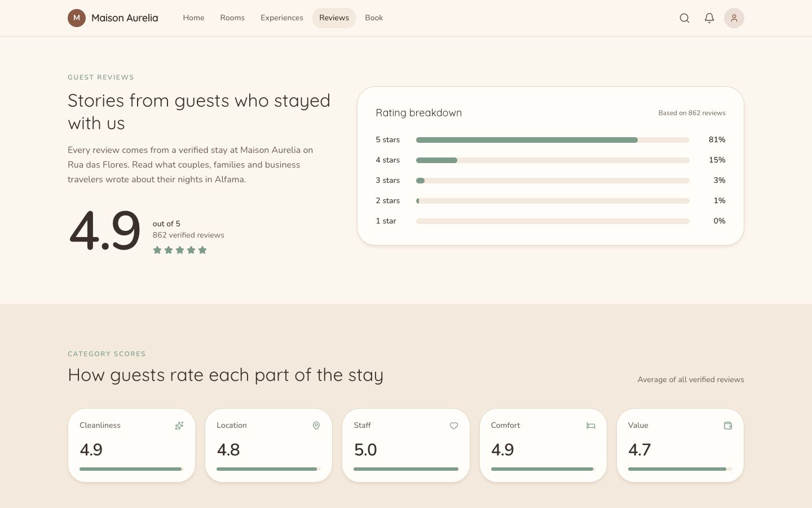Click the Maison Aurelia logo badge

coord(77,18)
